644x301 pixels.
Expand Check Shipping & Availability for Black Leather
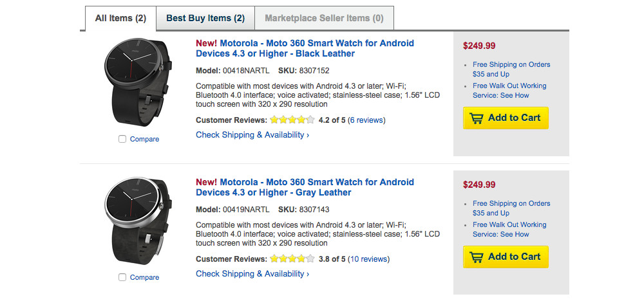[x=252, y=135]
